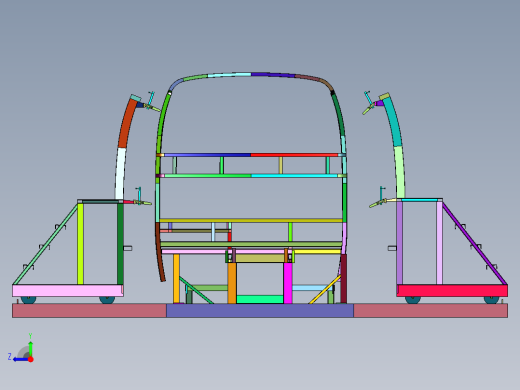Viewport: 520px width, 390px height.
Task: Select the blue horizontal bar of the upper rail
Action: (207, 155)
